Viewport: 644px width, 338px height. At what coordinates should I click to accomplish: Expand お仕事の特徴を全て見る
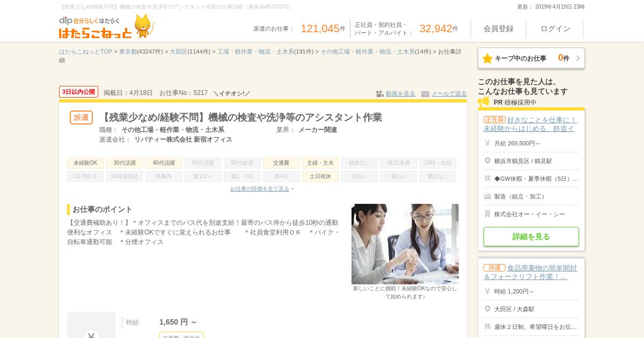262,189
